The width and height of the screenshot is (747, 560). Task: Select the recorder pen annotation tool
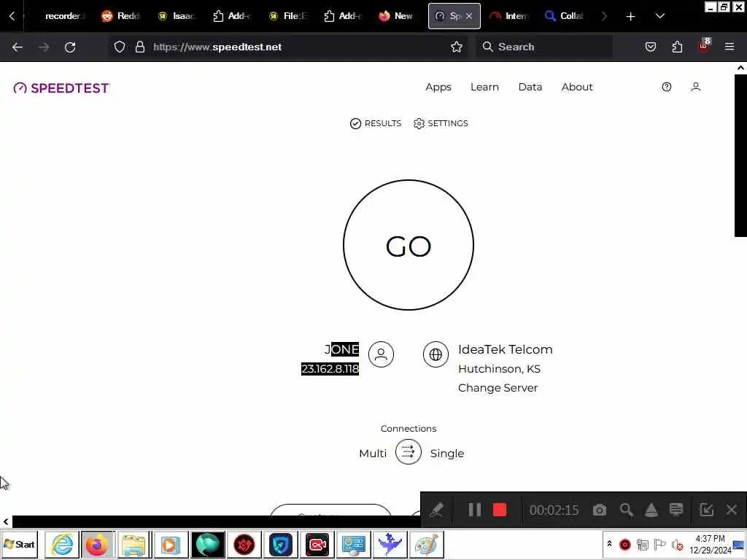point(436,510)
